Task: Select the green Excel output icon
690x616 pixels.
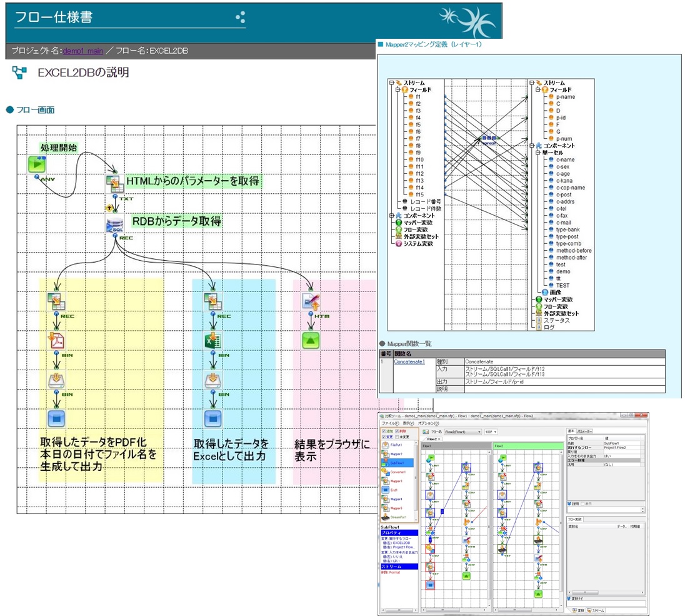Action: point(214,341)
